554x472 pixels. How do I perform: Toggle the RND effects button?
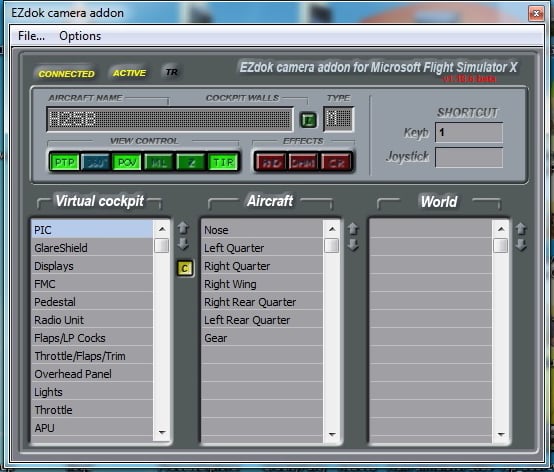point(271,162)
